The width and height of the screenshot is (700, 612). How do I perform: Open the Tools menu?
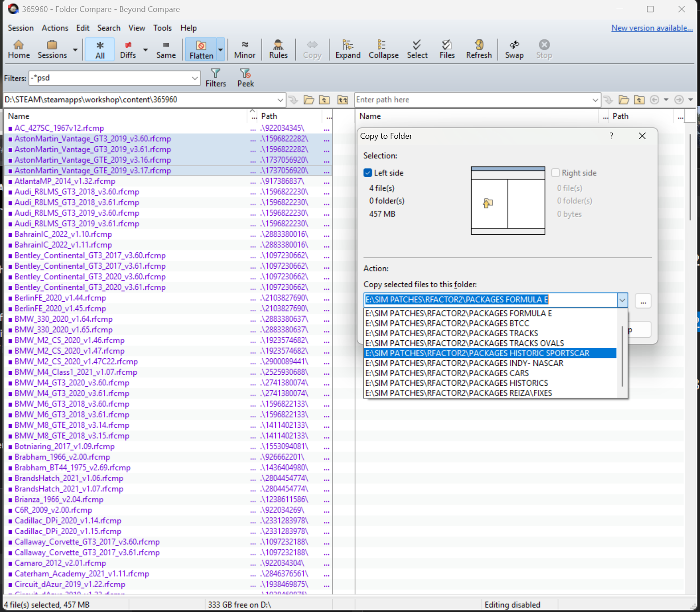162,28
